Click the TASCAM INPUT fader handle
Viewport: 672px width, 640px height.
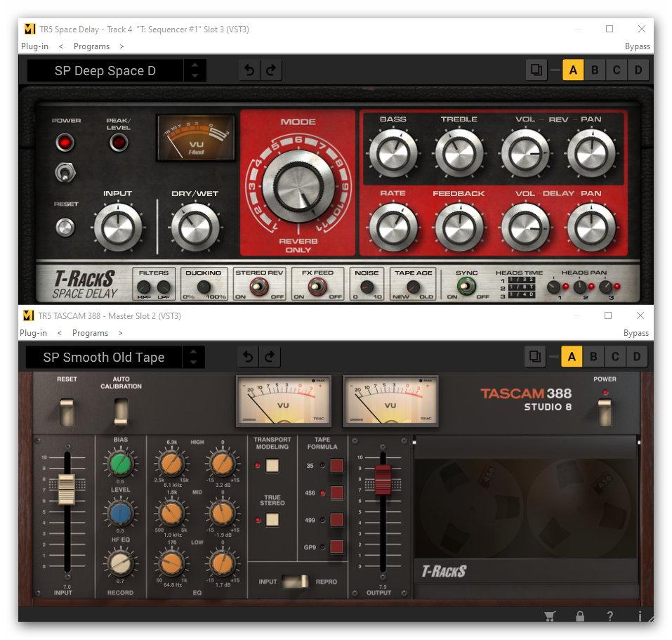(67, 489)
